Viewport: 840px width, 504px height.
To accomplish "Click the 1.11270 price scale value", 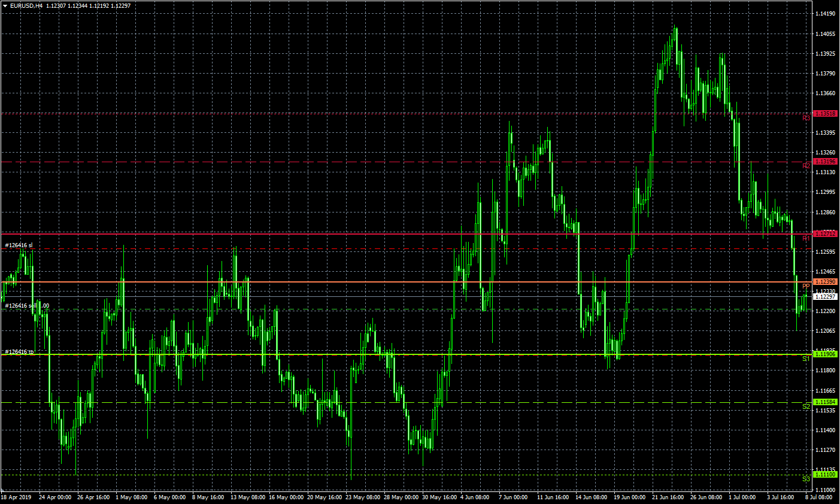I will [x=826, y=450].
